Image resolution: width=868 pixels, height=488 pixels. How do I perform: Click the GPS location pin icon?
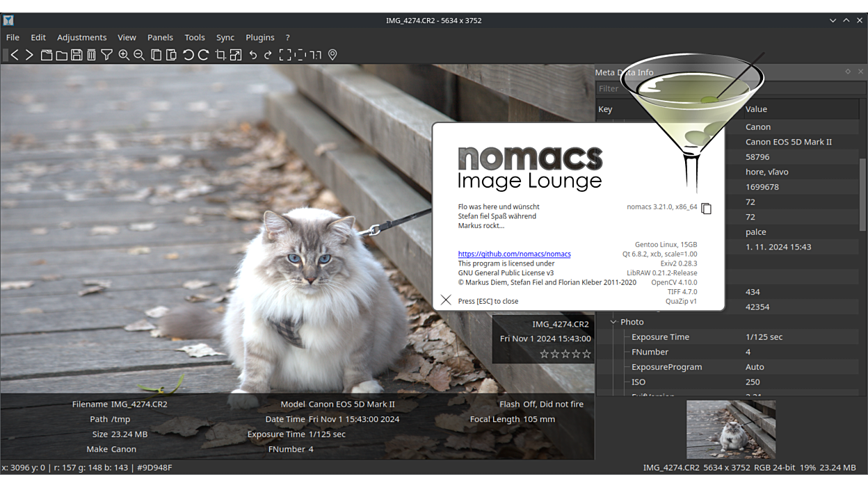pos(332,55)
